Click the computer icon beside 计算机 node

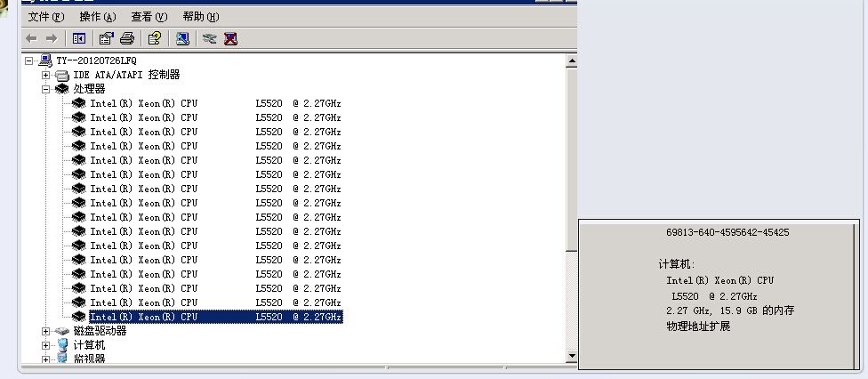coord(62,345)
